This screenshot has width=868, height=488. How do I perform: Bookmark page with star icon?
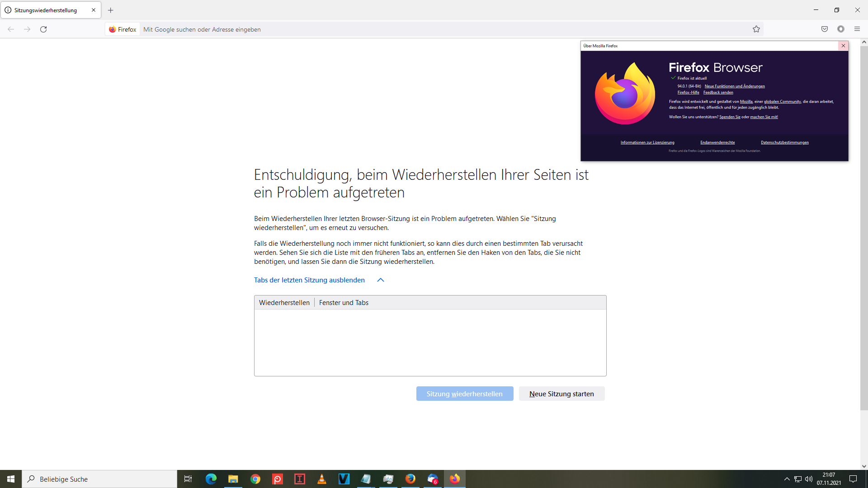[756, 29]
